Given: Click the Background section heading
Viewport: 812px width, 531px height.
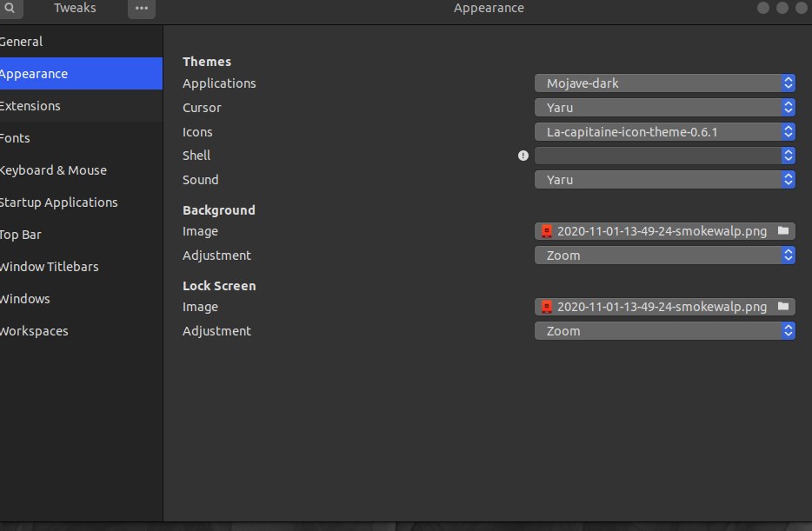Looking at the screenshot, I should click(218, 210).
